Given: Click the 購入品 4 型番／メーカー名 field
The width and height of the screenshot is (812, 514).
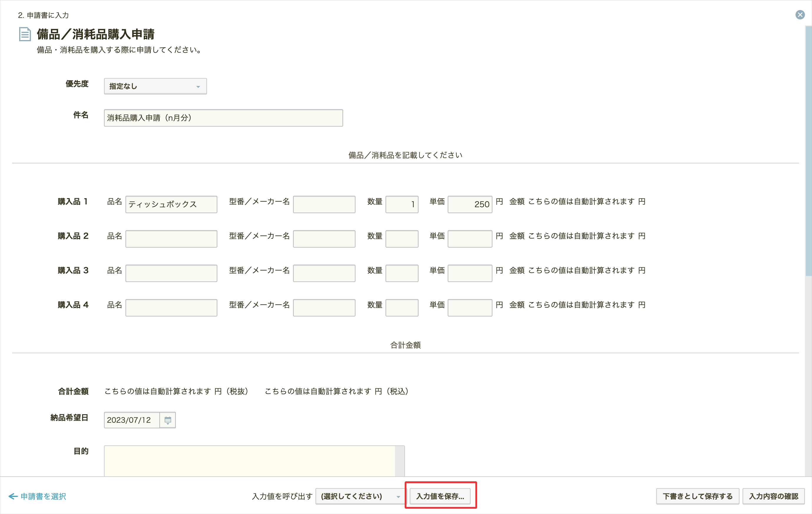Looking at the screenshot, I should (x=324, y=307).
